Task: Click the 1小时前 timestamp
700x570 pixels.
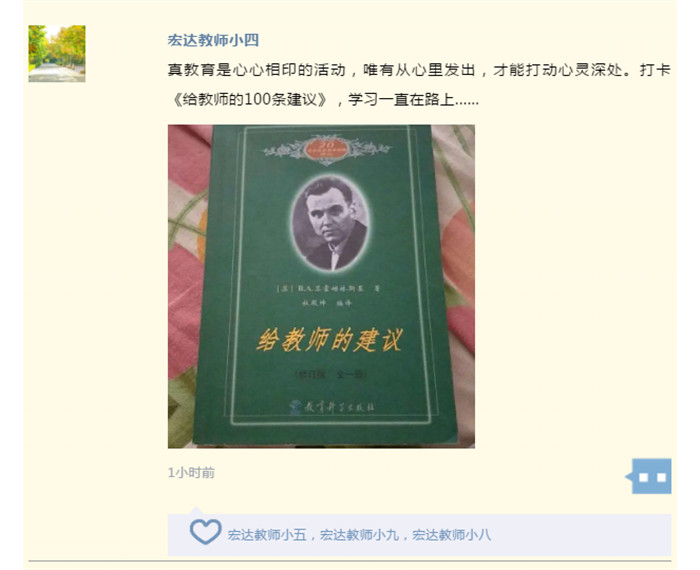Action: (191, 473)
